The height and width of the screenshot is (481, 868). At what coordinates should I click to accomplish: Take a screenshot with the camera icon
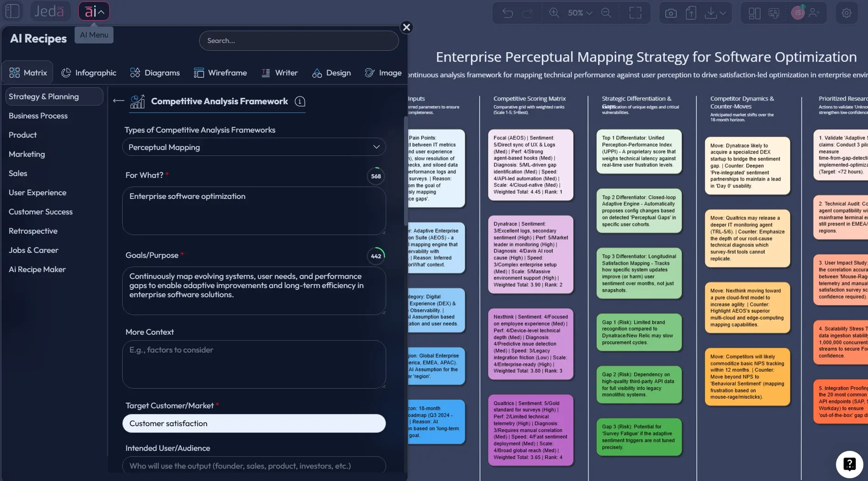[x=671, y=12]
